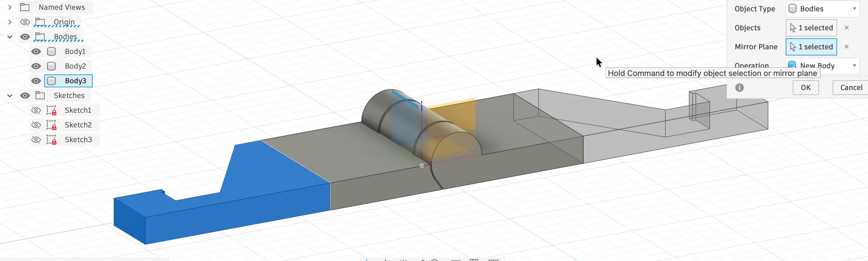Click the Sketches folder label
This screenshot has height=261, width=868.
(x=69, y=96)
